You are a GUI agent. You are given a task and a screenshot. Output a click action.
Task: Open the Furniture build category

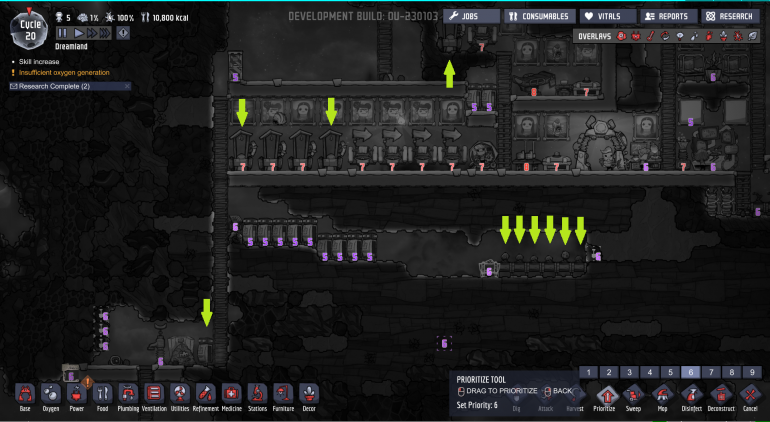pos(283,394)
